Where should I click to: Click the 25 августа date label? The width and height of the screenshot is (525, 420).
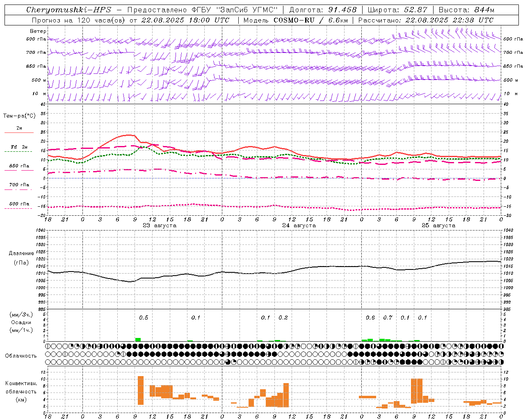point(438,226)
